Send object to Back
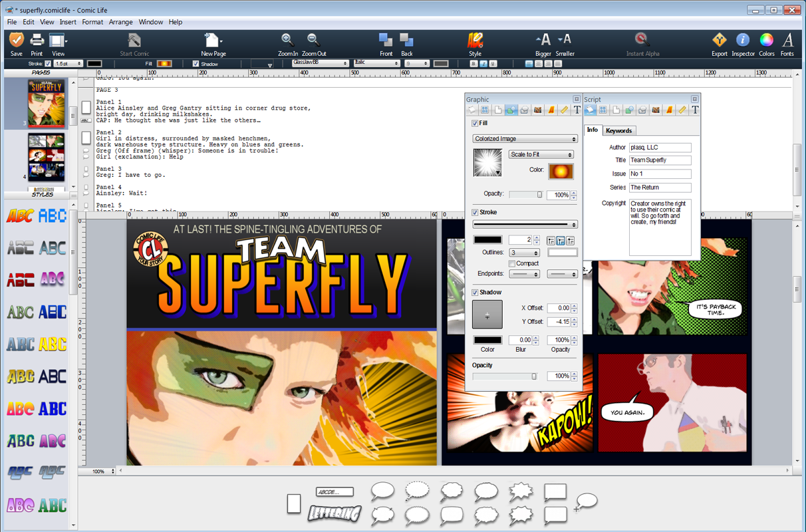The width and height of the screenshot is (806, 532). [406, 40]
